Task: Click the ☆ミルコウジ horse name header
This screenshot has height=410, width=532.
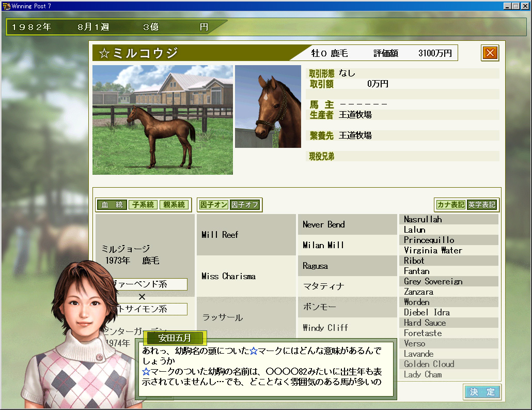Action: tap(138, 53)
